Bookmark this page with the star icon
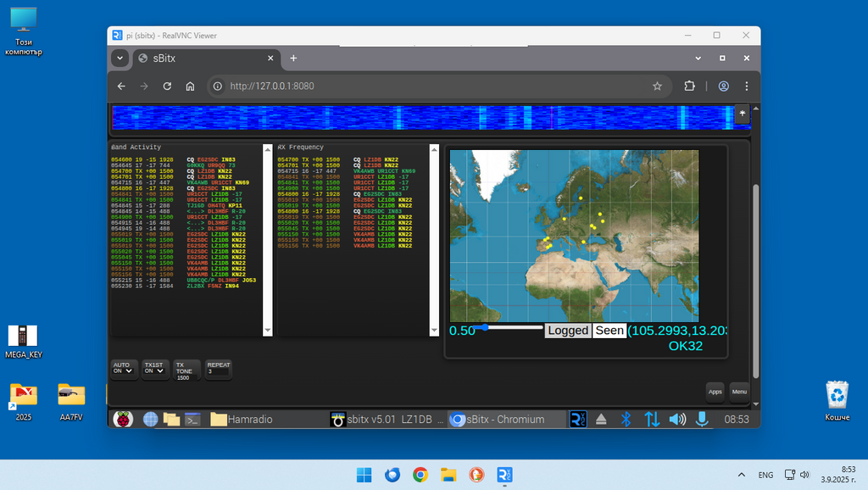The width and height of the screenshot is (868, 490). pyautogui.click(x=657, y=86)
